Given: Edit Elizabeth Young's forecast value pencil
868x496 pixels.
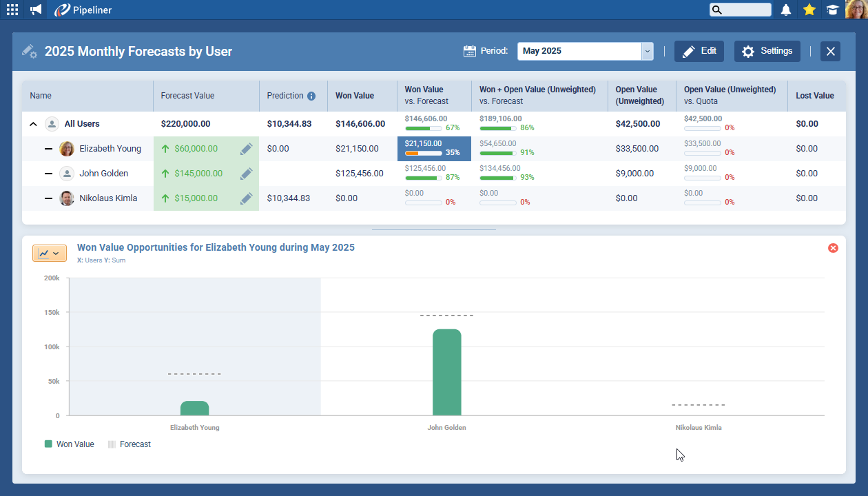Looking at the screenshot, I should (x=247, y=149).
